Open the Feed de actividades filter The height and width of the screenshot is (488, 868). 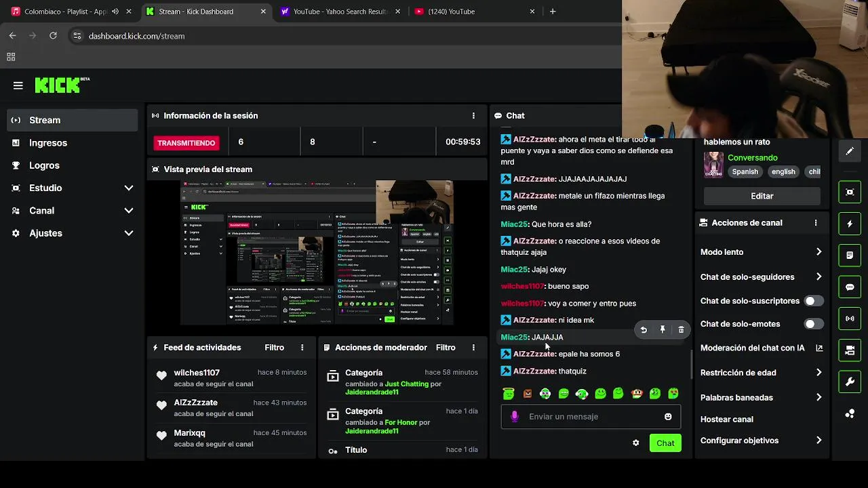(274, 348)
